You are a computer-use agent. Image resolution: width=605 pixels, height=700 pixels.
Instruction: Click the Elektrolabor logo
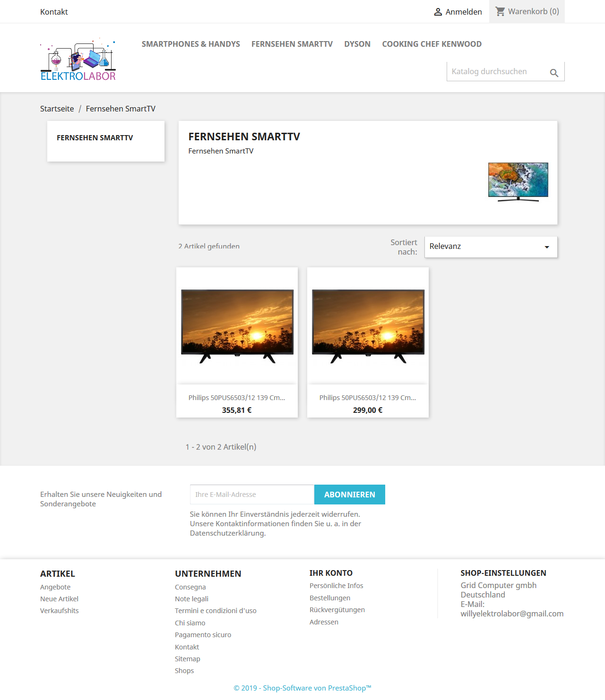point(78,60)
